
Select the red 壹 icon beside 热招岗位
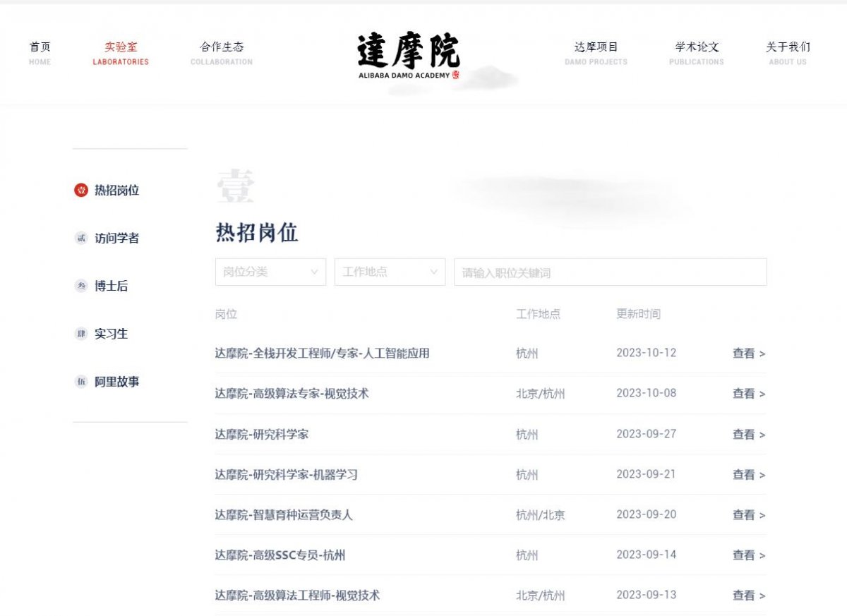click(x=81, y=191)
